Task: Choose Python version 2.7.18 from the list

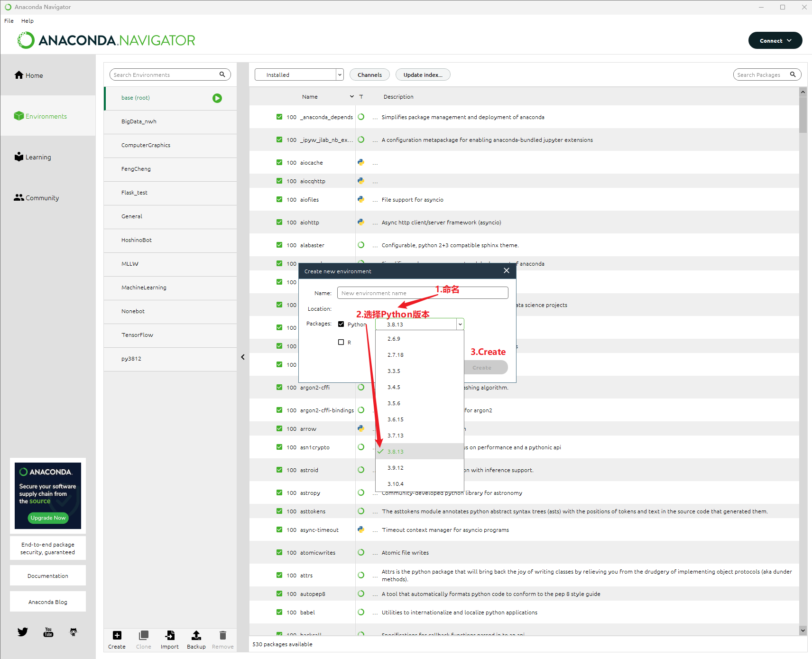Action: click(x=420, y=355)
